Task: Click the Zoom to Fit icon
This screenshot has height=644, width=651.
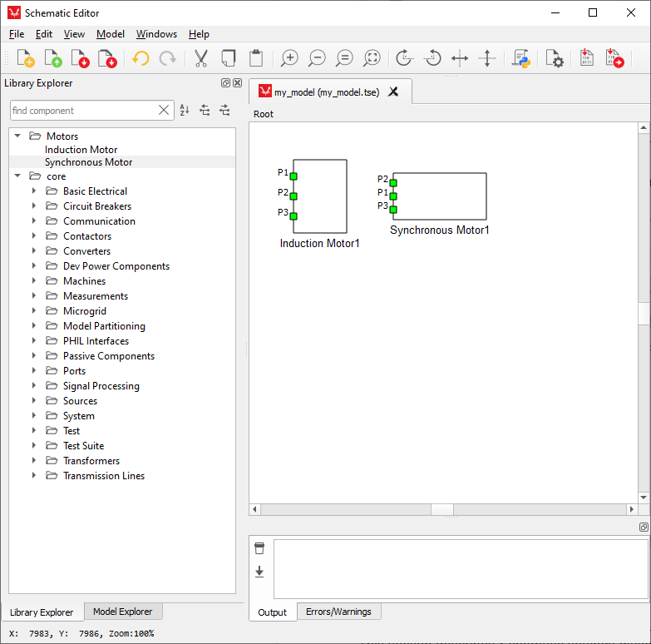Action: [372, 58]
